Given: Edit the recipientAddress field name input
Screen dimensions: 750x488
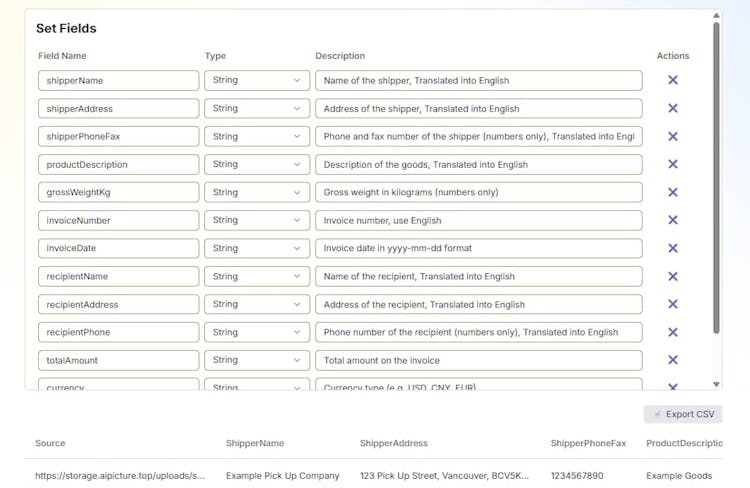Looking at the screenshot, I should coord(119,304).
